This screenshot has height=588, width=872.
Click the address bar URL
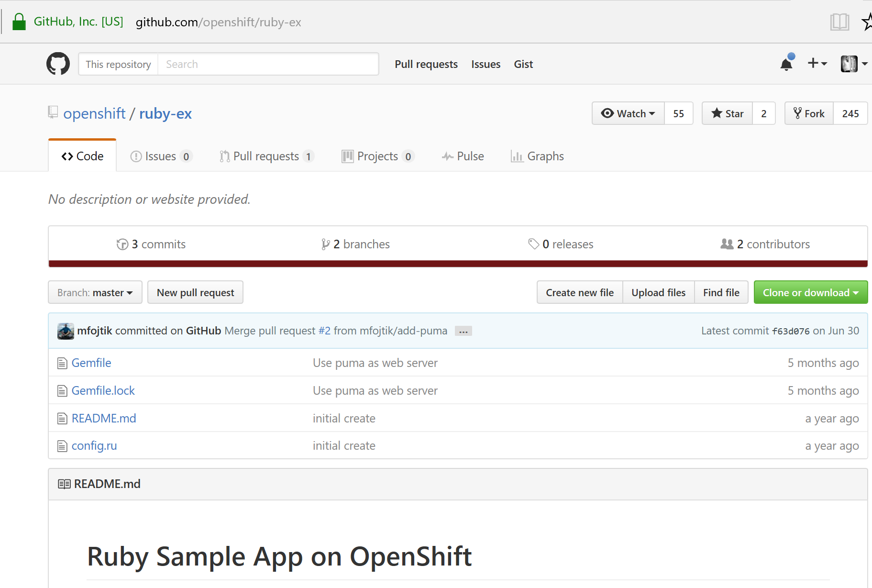pos(219,22)
